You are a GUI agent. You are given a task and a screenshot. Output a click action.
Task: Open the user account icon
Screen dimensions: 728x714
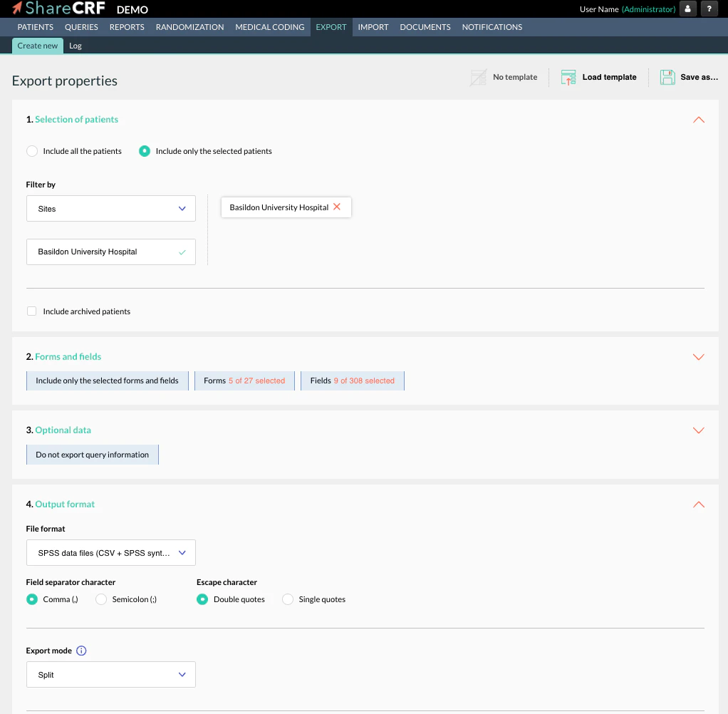686,9
